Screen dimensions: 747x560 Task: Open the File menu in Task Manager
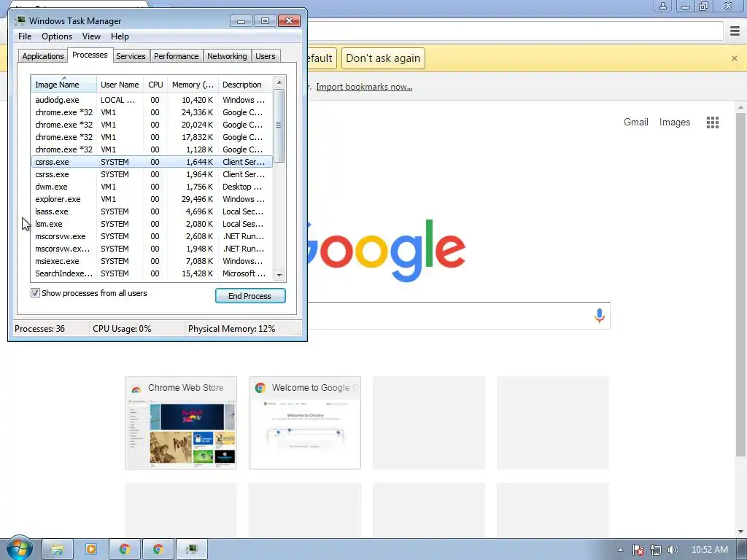click(25, 36)
